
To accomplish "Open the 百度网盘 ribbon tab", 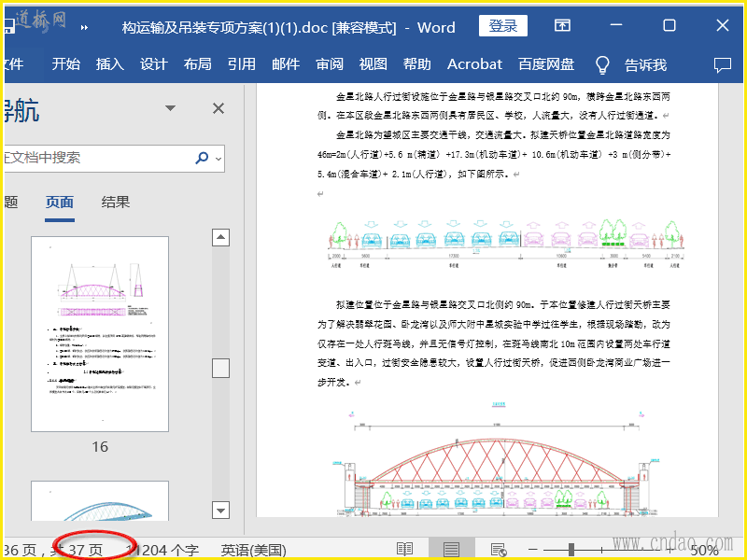I will (546, 63).
